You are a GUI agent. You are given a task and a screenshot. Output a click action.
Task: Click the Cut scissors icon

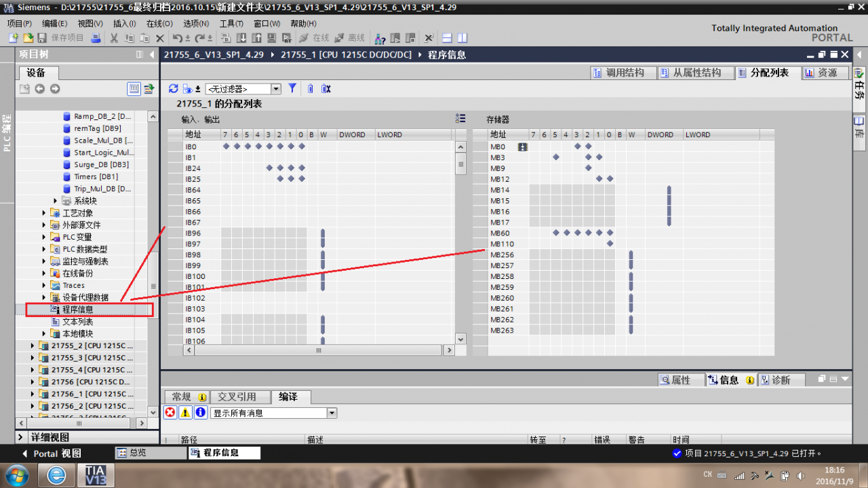pos(114,38)
